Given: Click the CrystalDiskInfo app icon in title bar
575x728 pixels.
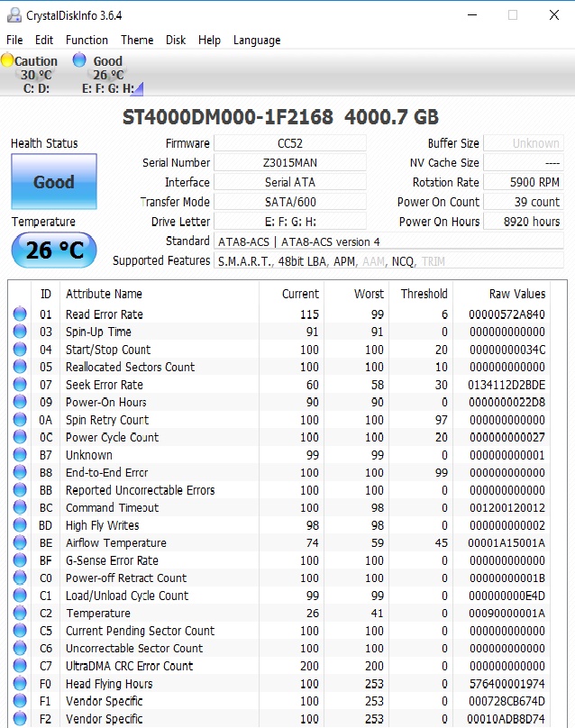Looking at the screenshot, I should click(14, 15).
